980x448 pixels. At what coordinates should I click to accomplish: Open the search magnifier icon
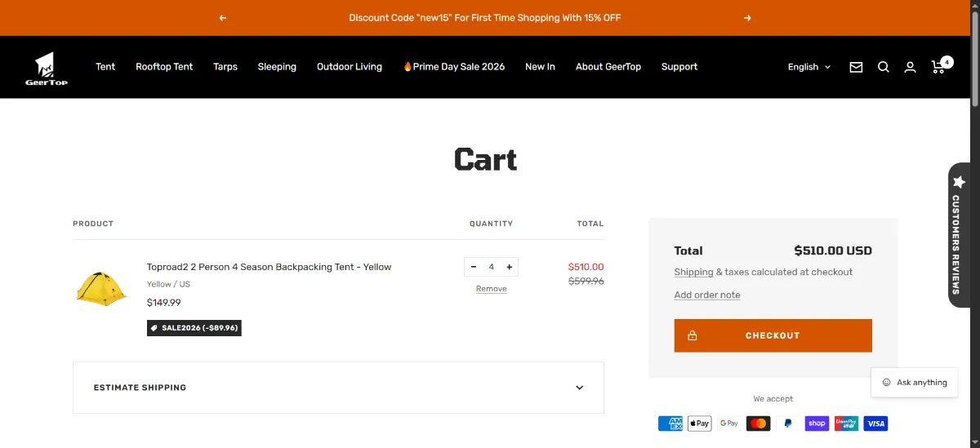884,67
